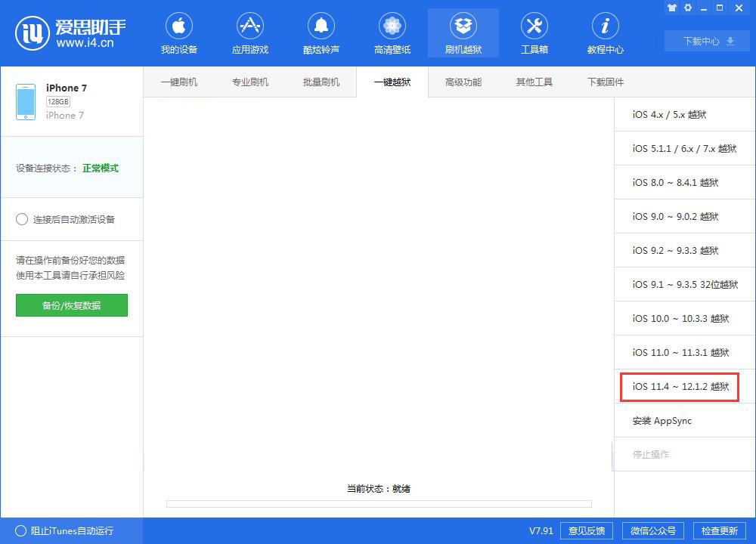Open the 高清壁纸 wallpapers section
This screenshot has width=756, height=544.
point(392,32)
